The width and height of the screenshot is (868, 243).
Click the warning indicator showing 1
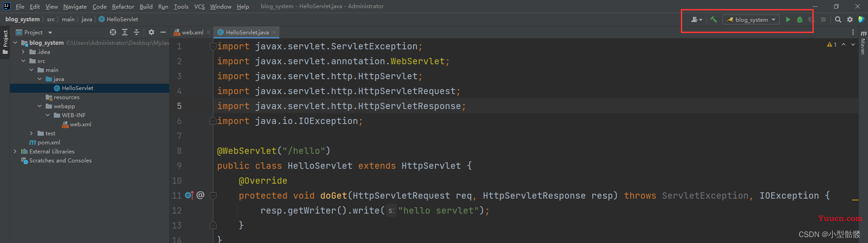tap(832, 44)
